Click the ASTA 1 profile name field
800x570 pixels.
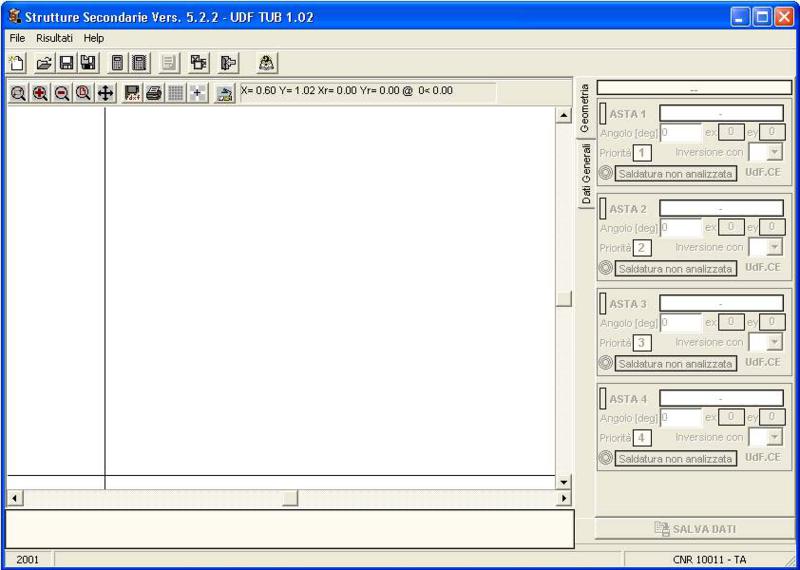click(x=721, y=113)
